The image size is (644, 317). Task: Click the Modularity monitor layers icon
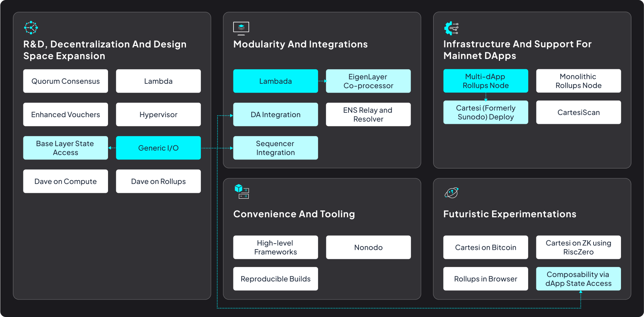pos(241,28)
